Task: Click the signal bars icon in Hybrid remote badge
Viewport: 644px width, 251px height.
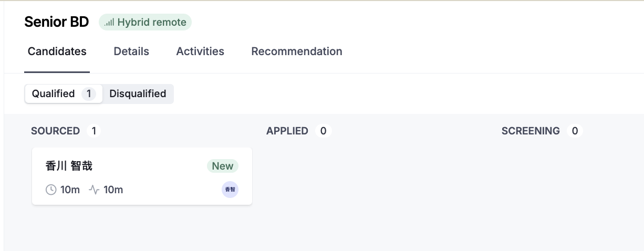Action: pos(109,23)
